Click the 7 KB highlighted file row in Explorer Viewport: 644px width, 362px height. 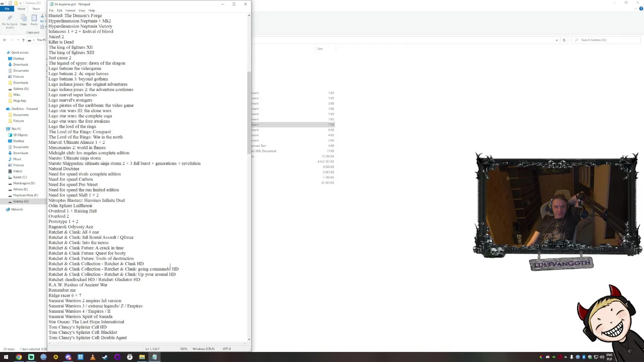click(293, 125)
